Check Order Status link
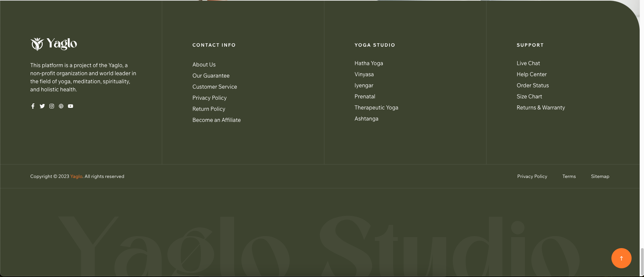 (x=533, y=85)
